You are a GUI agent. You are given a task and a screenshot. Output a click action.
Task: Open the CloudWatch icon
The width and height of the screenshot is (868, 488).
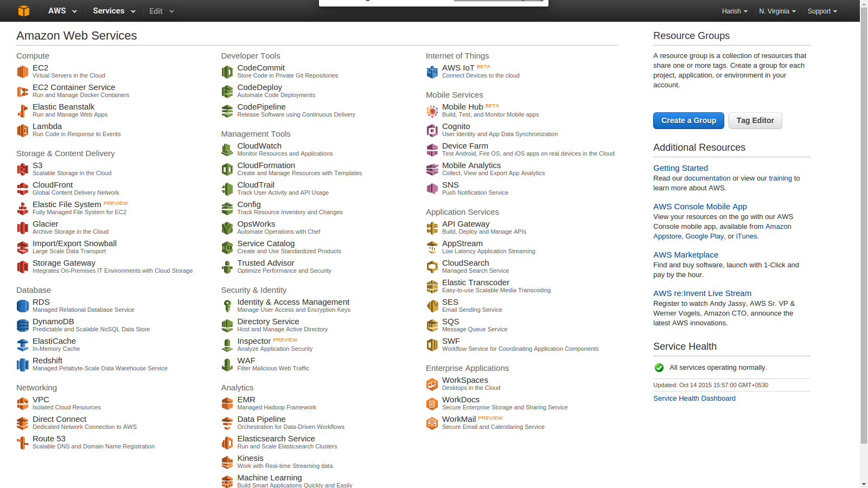[227, 150]
